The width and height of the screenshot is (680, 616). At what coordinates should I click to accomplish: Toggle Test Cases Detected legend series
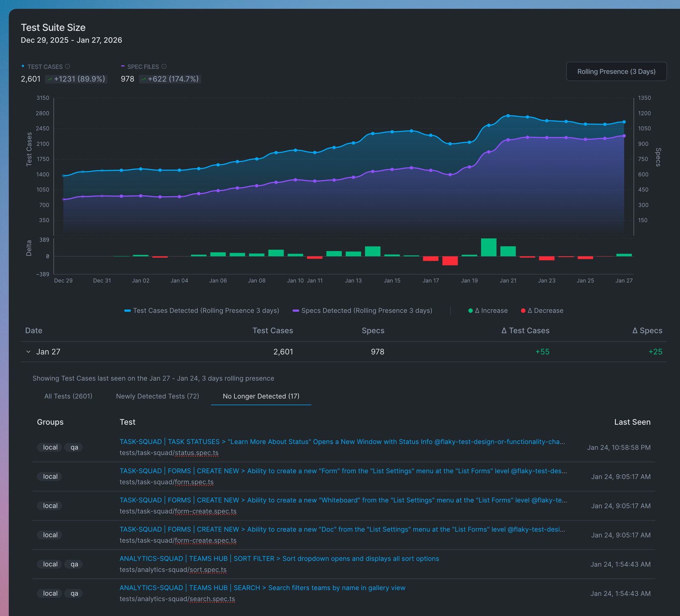pos(201,311)
